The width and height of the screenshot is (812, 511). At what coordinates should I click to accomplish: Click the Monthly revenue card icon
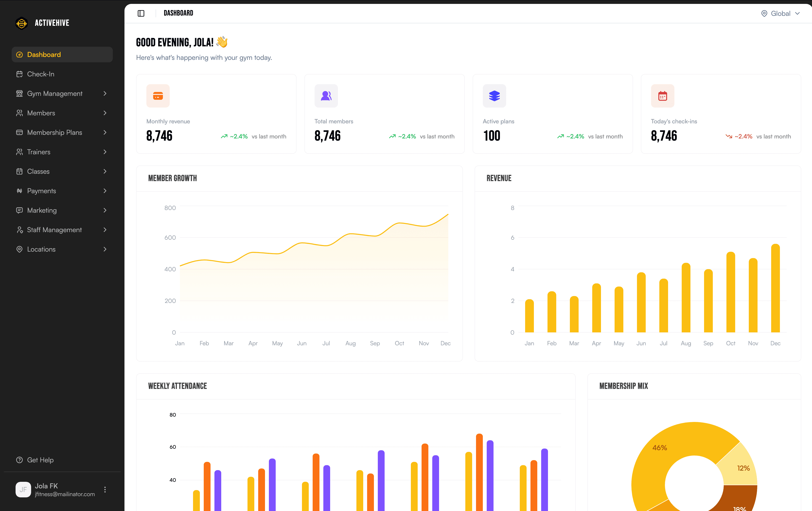click(x=158, y=96)
